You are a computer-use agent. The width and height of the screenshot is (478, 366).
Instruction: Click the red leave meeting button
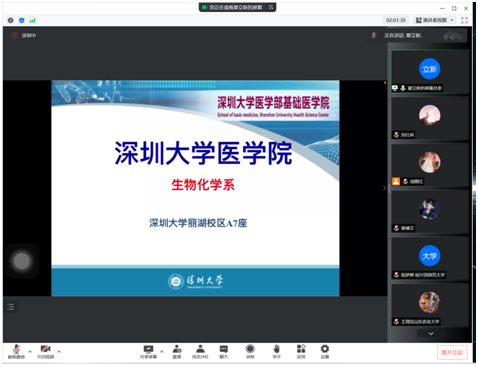(x=452, y=352)
